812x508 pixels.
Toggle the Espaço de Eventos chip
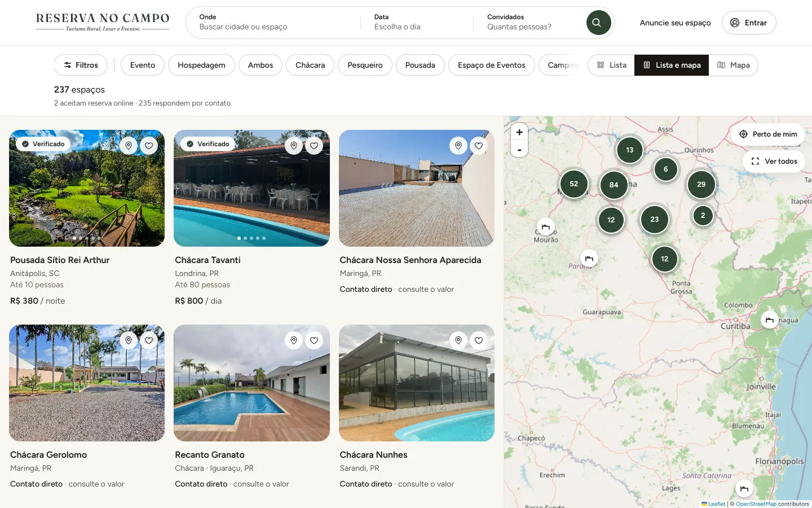click(x=492, y=65)
